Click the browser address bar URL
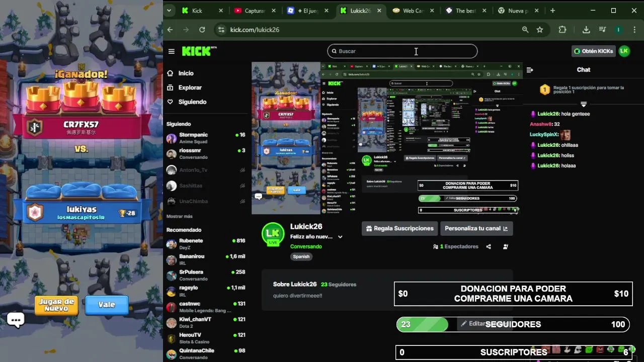This screenshot has height=362, width=644. (x=255, y=30)
